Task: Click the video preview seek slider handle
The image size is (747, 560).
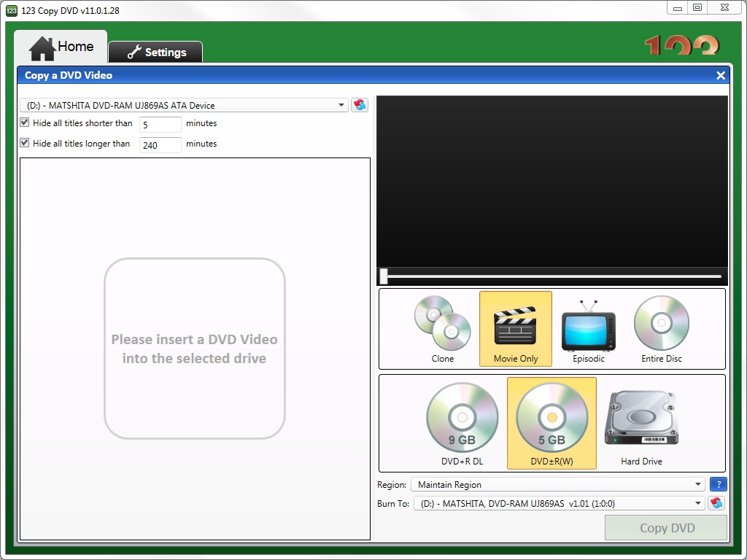Action: (x=384, y=276)
